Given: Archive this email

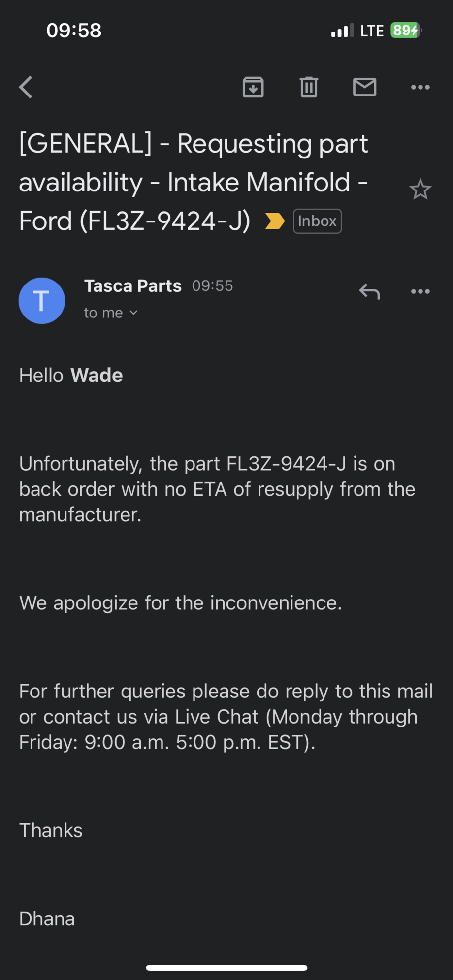Looking at the screenshot, I should tap(253, 87).
